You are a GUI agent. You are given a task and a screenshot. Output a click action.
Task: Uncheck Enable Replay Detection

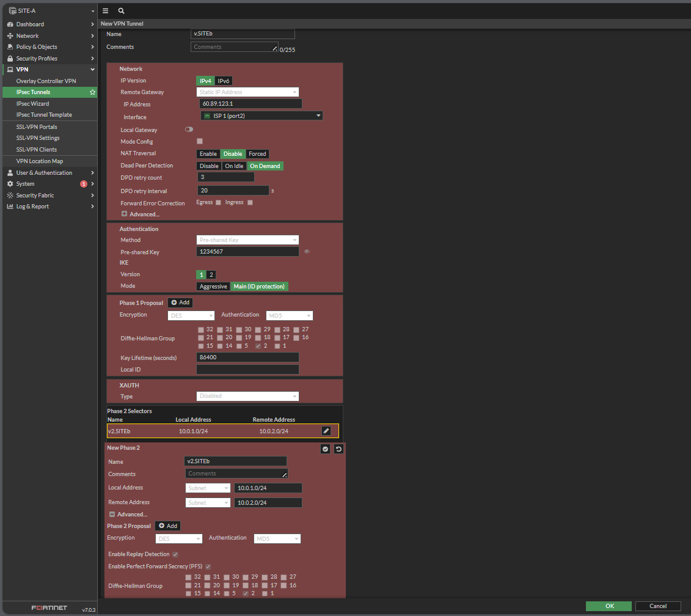coord(175,554)
